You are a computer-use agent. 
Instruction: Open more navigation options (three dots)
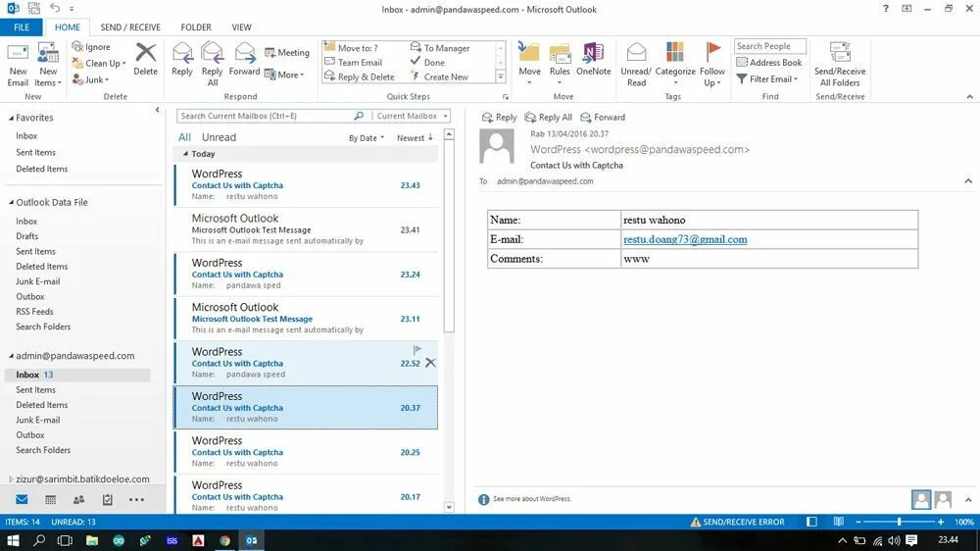click(x=136, y=499)
